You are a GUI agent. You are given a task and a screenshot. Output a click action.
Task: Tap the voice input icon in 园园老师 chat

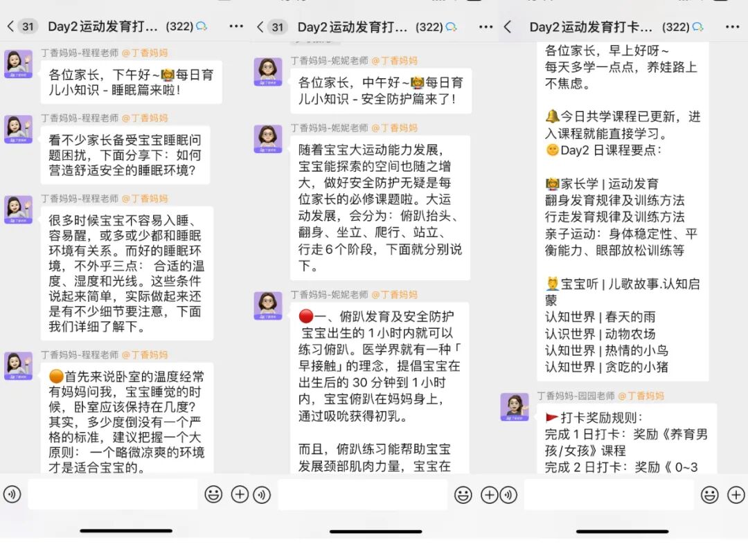(508, 495)
